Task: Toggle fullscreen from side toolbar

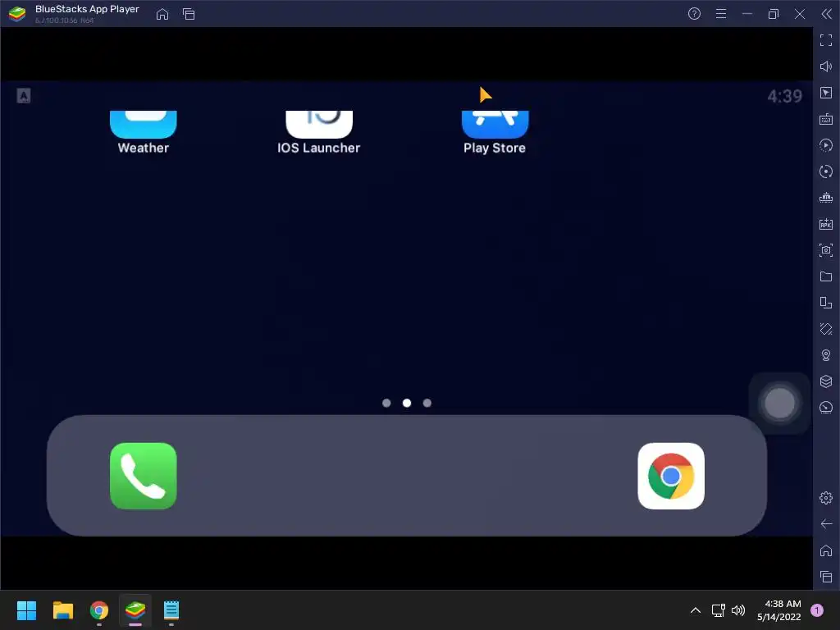Action: tap(826, 40)
